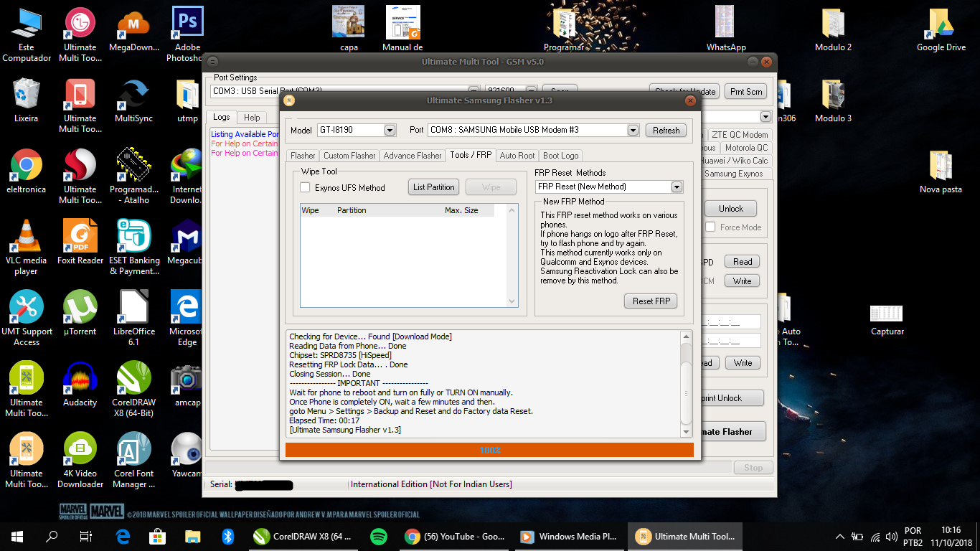This screenshot has width=980, height=551.
Task: Switch to the Boot Logo tab
Action: pos(561,155)
